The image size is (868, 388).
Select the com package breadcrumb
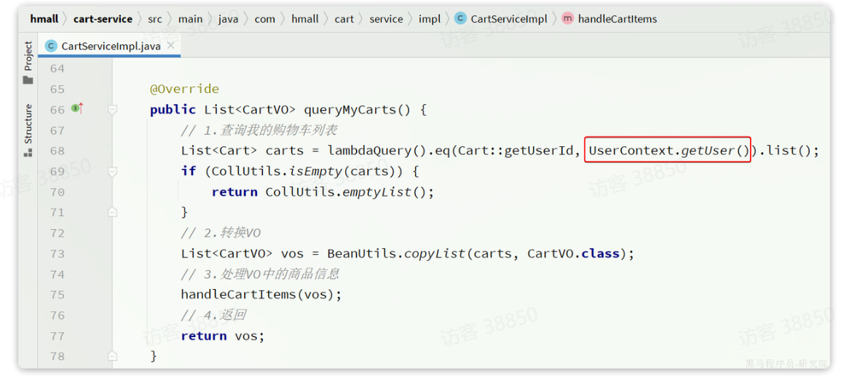264,19
